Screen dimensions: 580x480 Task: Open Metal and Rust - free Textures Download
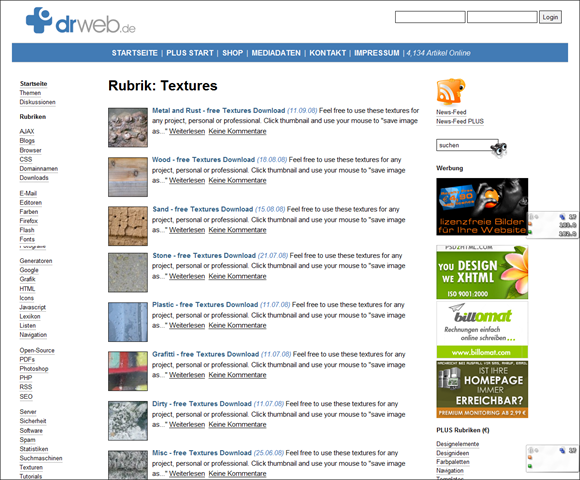pos(219,110)
